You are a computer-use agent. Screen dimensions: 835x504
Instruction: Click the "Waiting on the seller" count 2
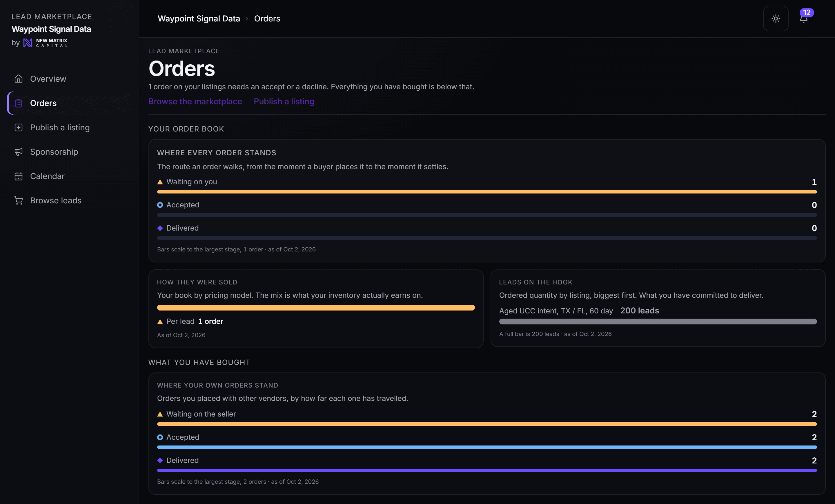pos(814,414)
